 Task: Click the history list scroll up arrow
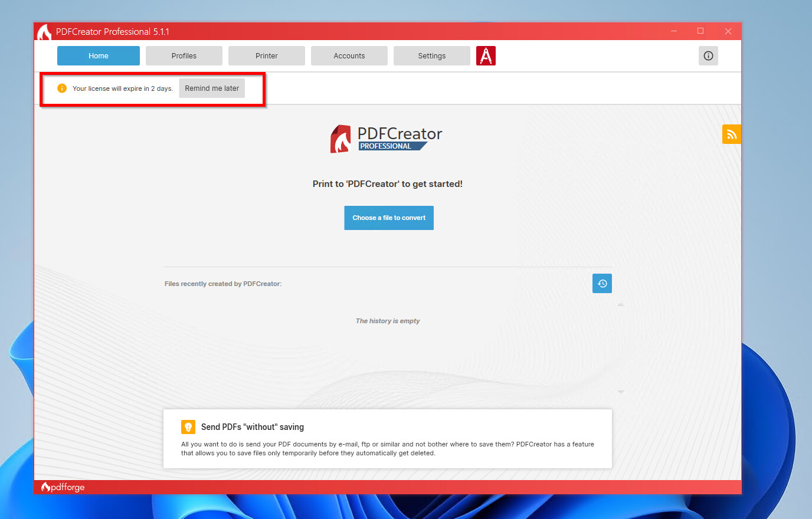(x=621, y=305)
